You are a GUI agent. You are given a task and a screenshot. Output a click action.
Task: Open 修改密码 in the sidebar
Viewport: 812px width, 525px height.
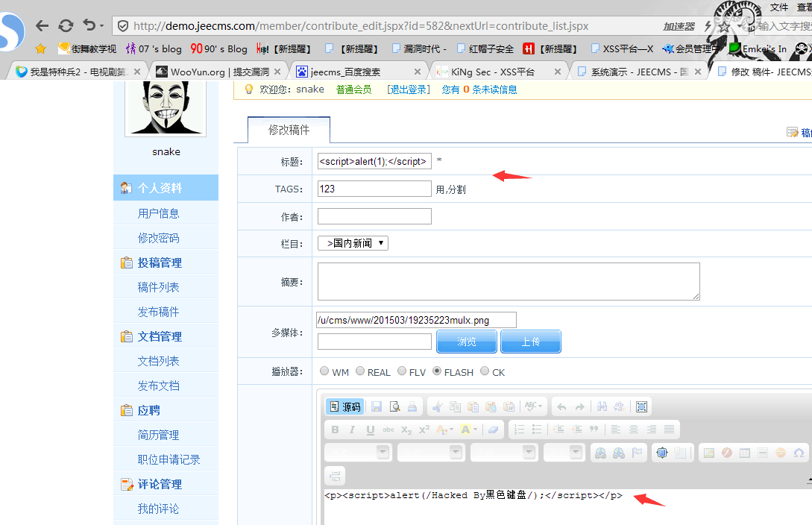159,238
